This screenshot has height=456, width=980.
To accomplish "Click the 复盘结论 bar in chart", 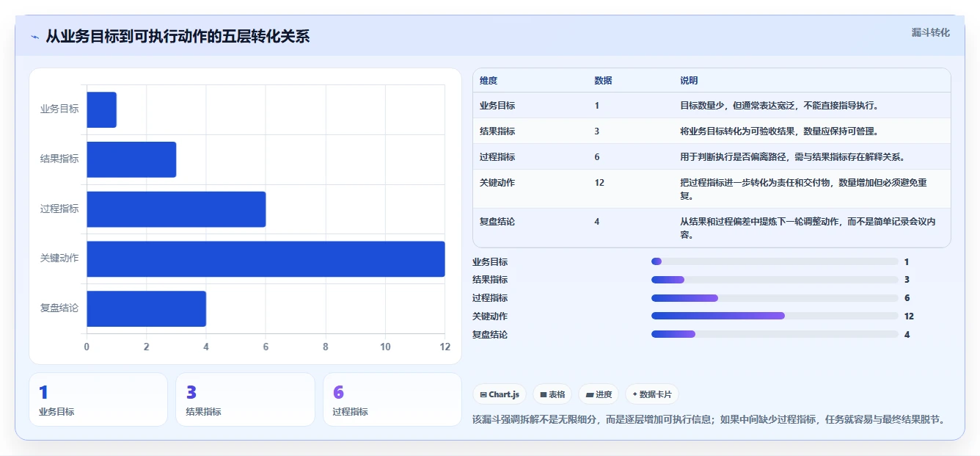I will [146, 308].
